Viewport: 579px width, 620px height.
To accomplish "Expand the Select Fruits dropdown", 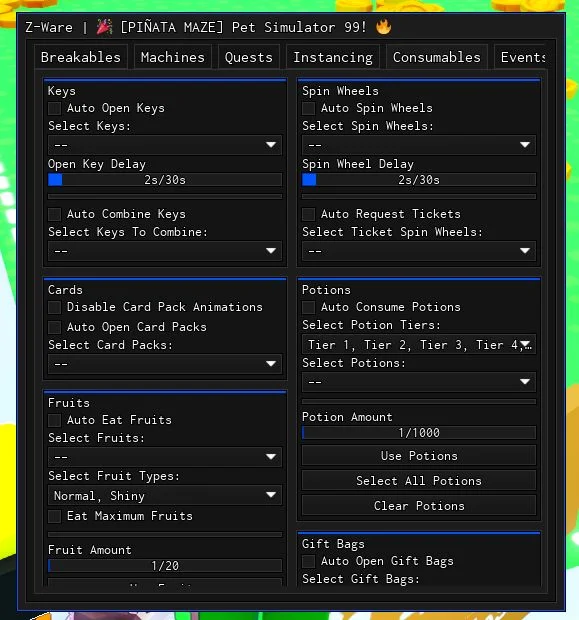I will pos(165,457).
